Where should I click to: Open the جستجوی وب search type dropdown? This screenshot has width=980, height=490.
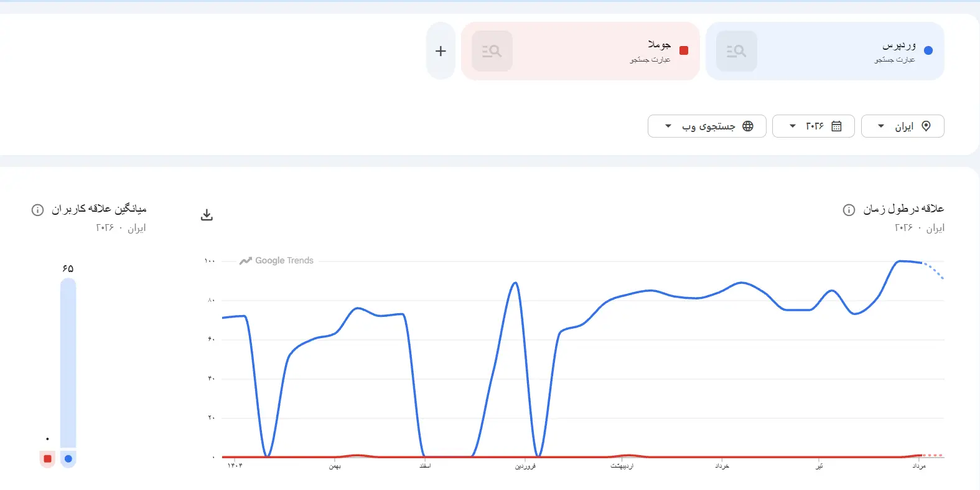pos(707,126)
